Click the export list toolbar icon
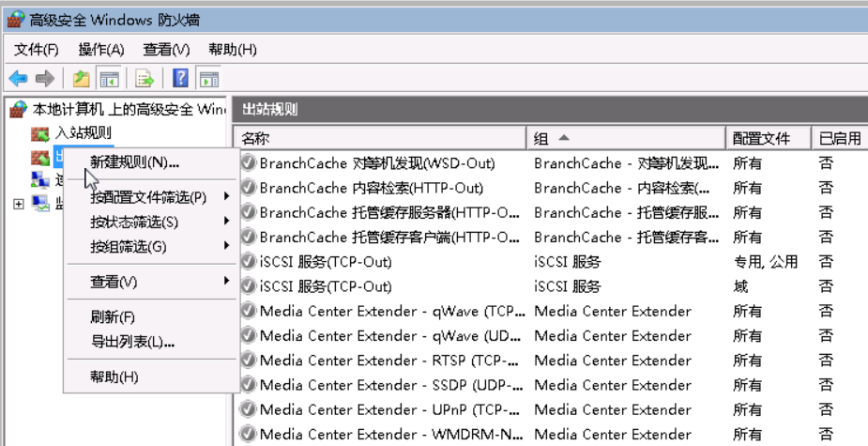The width and height of the screenshot is (868, 446). tap(145, 79)
